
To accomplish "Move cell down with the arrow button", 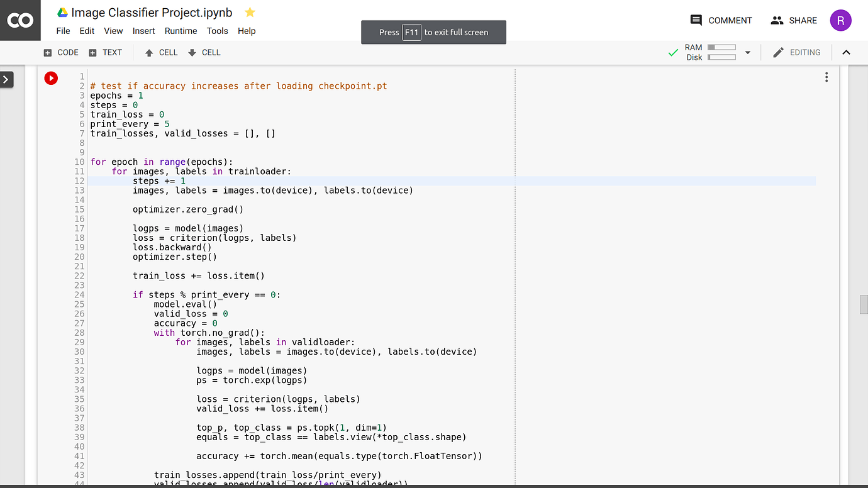I will pyautogui.click(x=204, y=52).
